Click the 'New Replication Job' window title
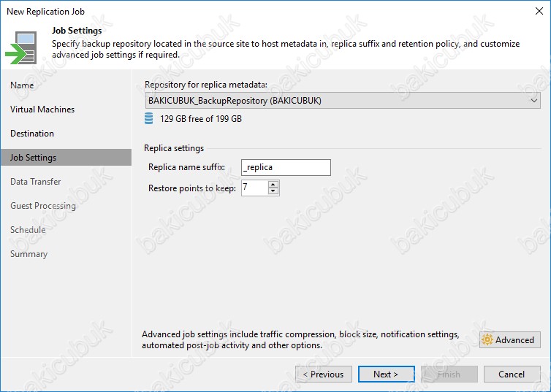This screenshot has width=551, height=392. point(46,12)
